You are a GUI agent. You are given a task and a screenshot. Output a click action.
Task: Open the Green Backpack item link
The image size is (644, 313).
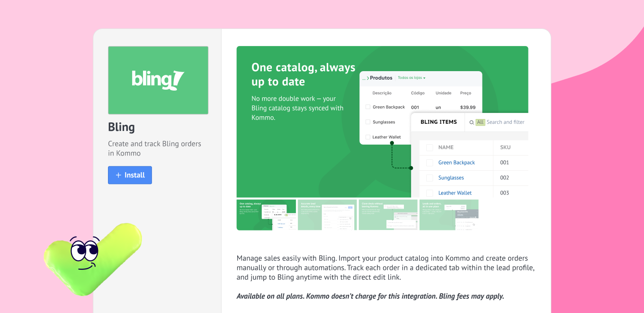point(456,163)
